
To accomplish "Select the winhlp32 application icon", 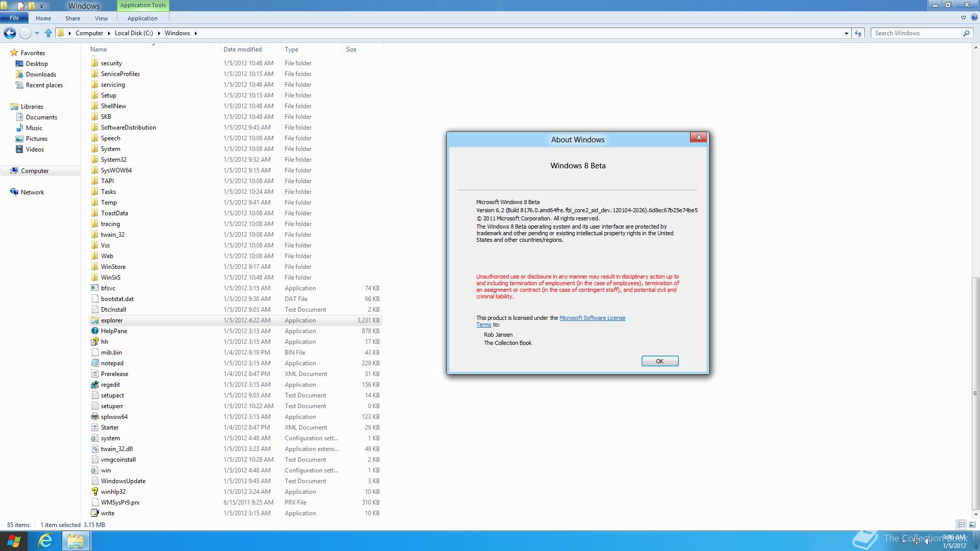I will pyautogui.click(x=95, y=492).
